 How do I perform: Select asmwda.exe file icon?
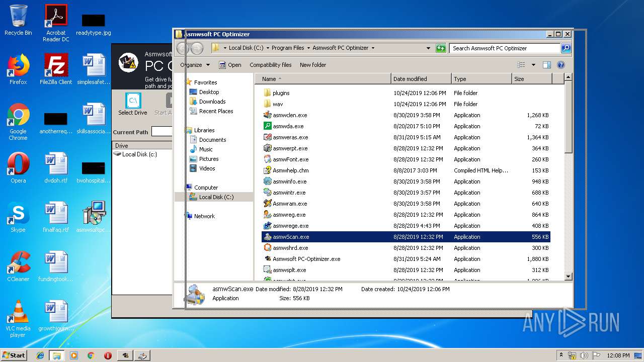pyautogui.click(x=268, y=126)
